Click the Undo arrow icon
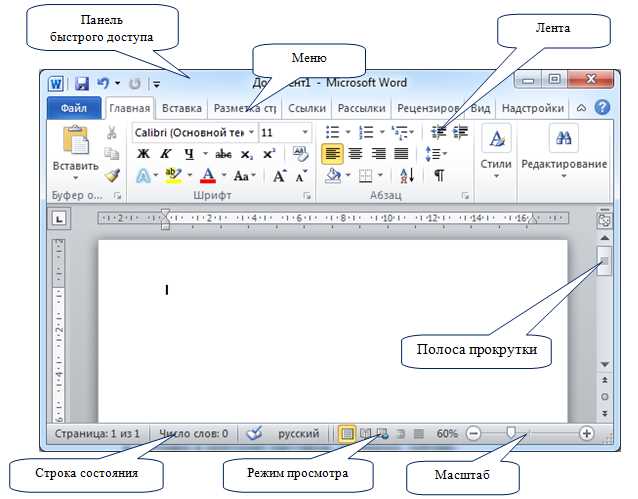 (x=103, y=83)
